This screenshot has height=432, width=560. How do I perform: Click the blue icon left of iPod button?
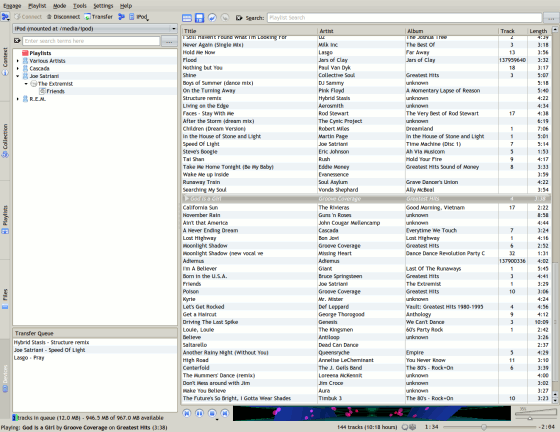pyautogui.click(x=121, y=17)
